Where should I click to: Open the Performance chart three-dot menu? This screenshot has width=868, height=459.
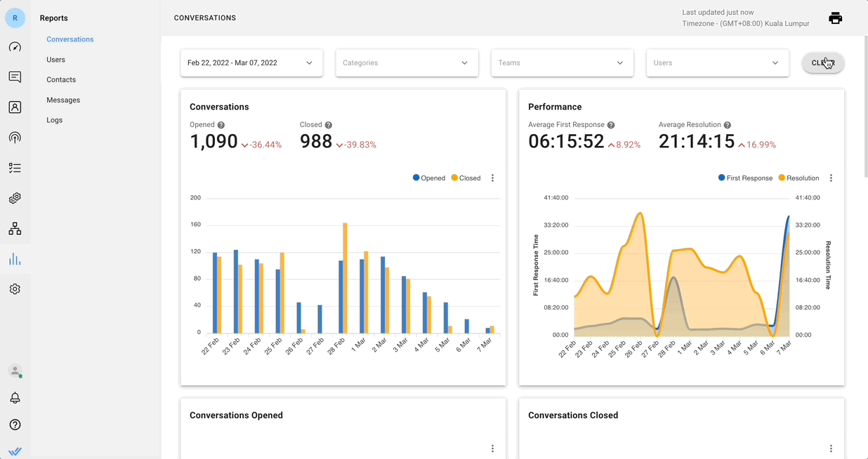831,178
